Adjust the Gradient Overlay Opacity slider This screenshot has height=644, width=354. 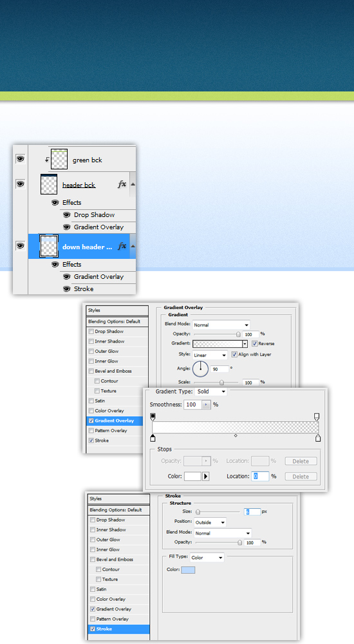tap(238, 334)
